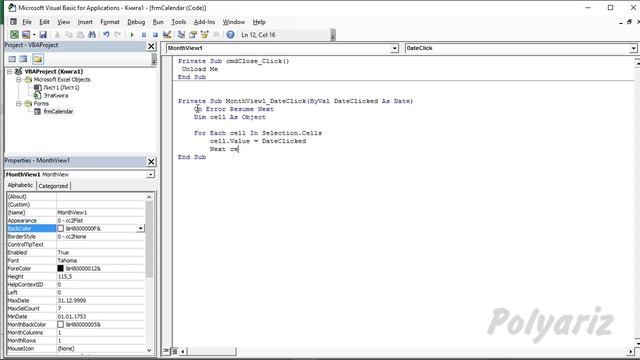The height and width of the screenshot is (360, 640).
Task: Click the Copy toolbar icon
Action: click(69, 35)
